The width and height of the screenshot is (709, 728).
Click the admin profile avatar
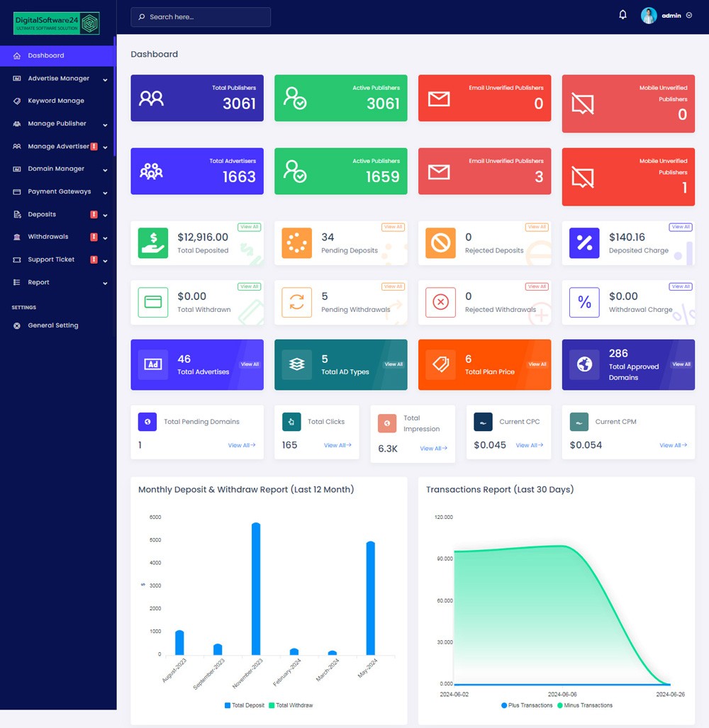[649, 16]
